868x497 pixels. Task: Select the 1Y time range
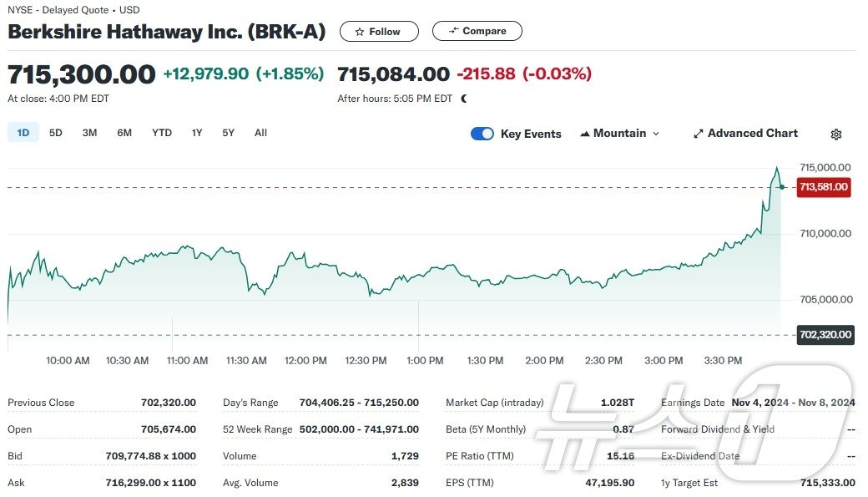197,133
